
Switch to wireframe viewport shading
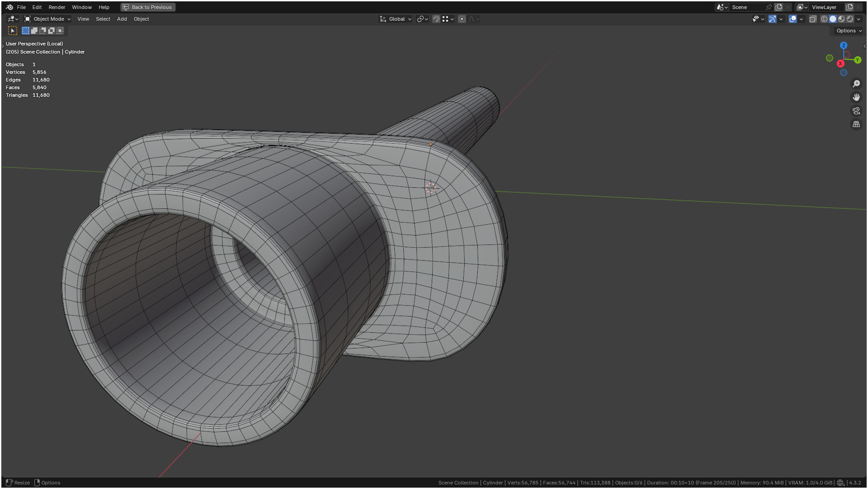[824, 19]
